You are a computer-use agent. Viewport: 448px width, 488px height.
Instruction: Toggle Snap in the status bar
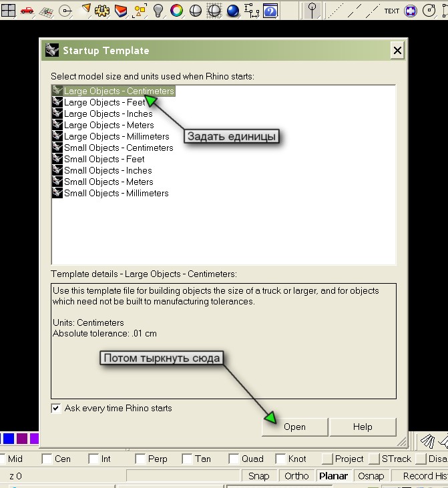(259, 476)
